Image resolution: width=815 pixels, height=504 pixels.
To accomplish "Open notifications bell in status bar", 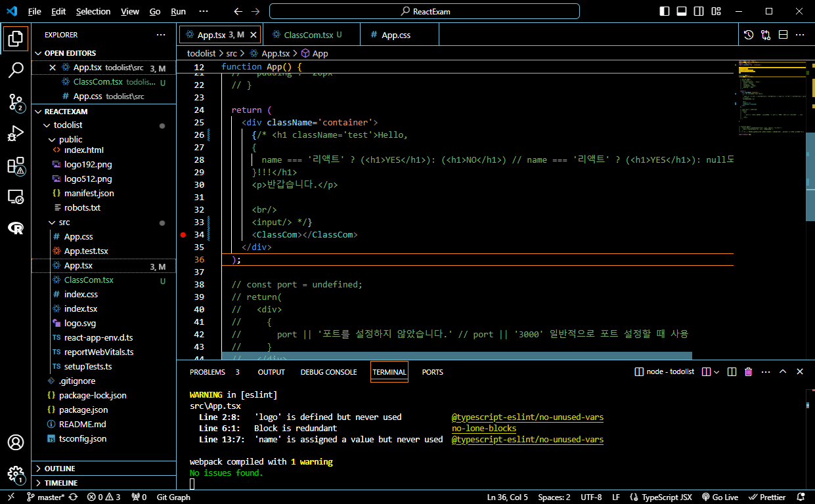I will tap(801, 497).
